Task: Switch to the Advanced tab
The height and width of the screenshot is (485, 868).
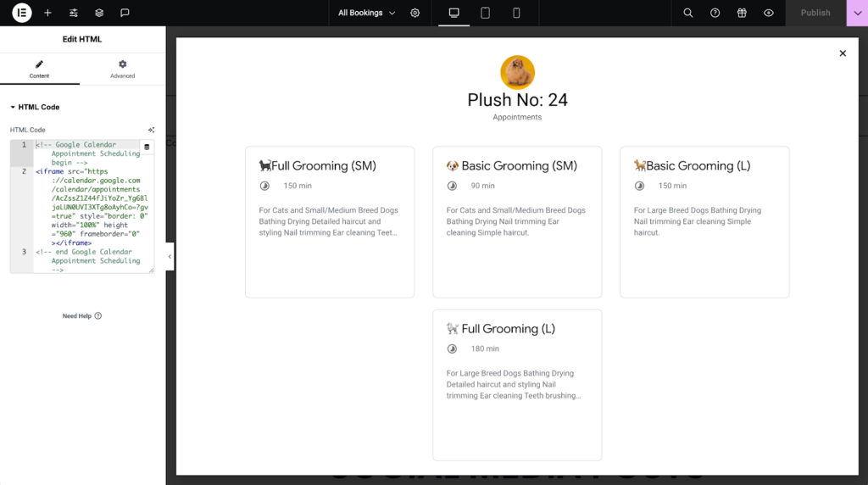Action: tap(122, 69)
